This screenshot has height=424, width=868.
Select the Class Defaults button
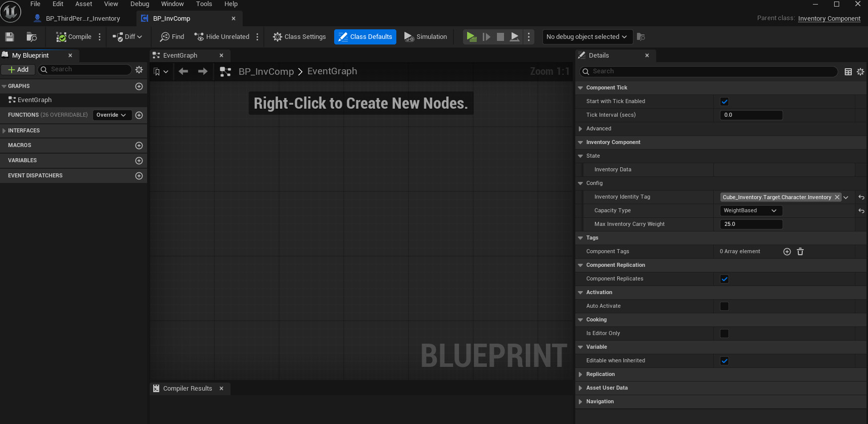point(365,37)
